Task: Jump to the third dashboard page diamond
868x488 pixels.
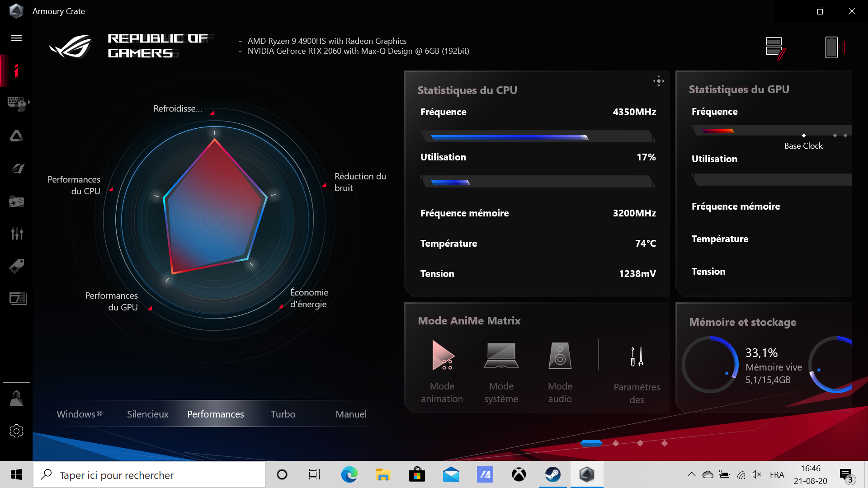Action: [x=640, y=443]
